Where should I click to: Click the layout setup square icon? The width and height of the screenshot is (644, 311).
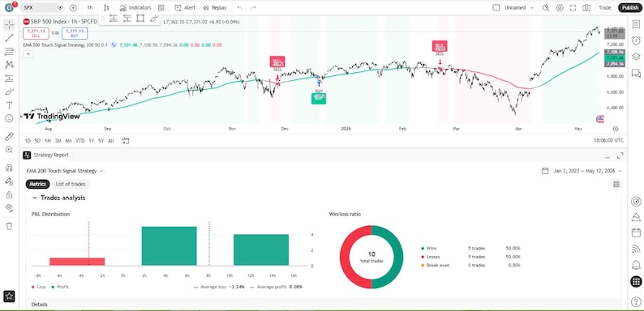click(x=496, y=7)
